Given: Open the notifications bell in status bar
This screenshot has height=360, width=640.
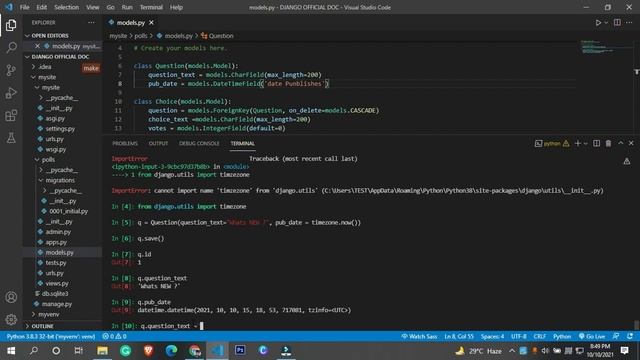Looking at the screenshot, I should [x=630, y=336].
